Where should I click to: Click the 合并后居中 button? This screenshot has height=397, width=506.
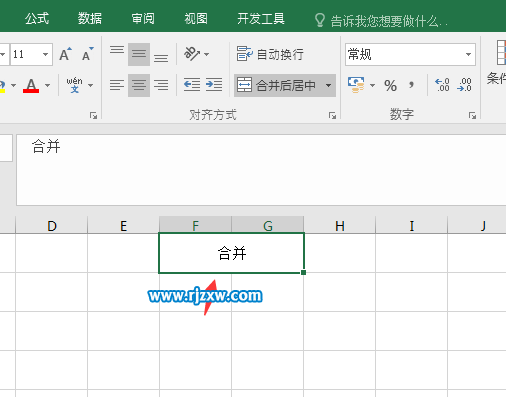pyautogui.click(x=277, y=85)
